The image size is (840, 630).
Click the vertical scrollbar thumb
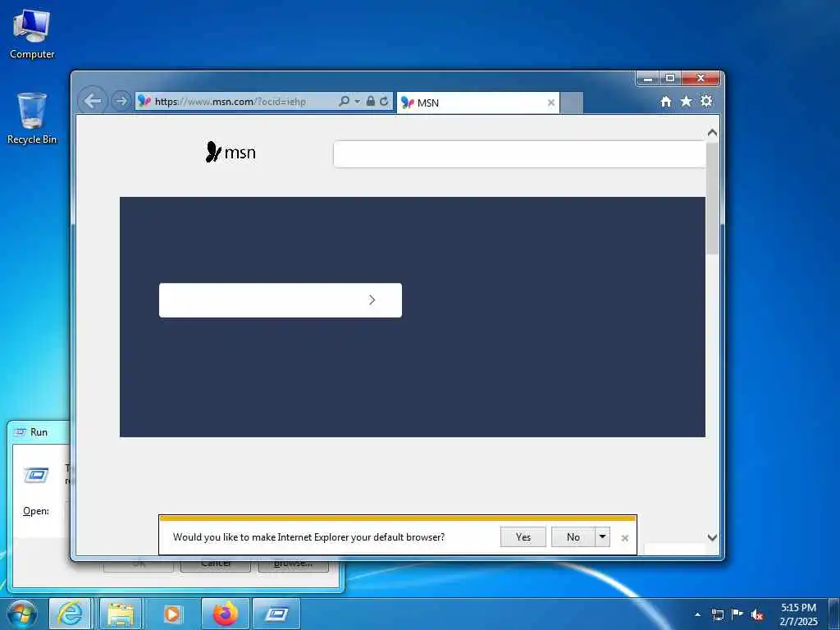712,199
